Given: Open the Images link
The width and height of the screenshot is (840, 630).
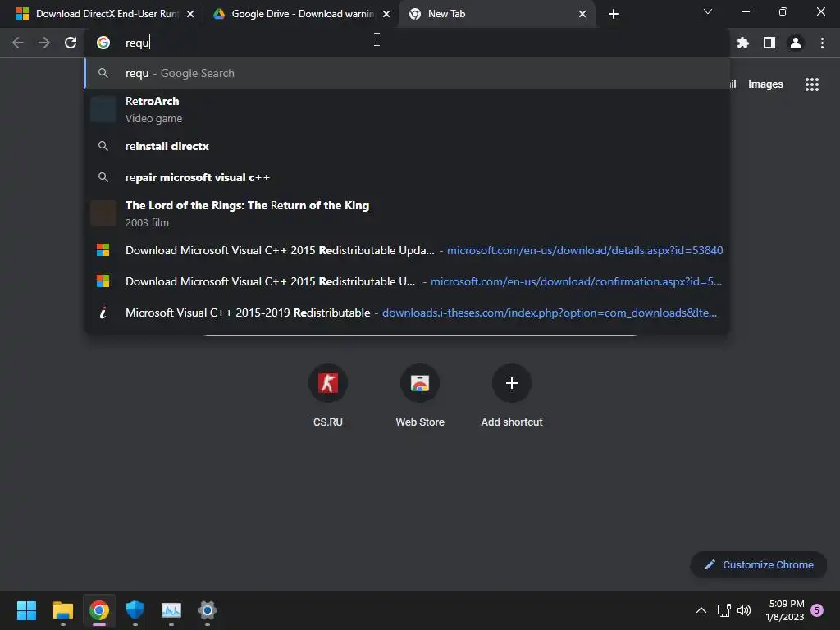Looking at the screenshot, I should coord(765,84).
